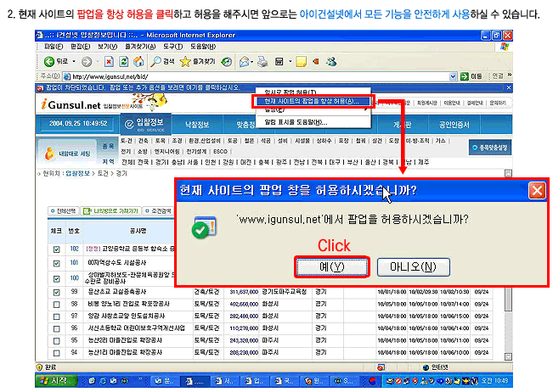Viewport: 553px width, 392px height.
Task: Close the popup permission dialog with X
Action: 537,191
